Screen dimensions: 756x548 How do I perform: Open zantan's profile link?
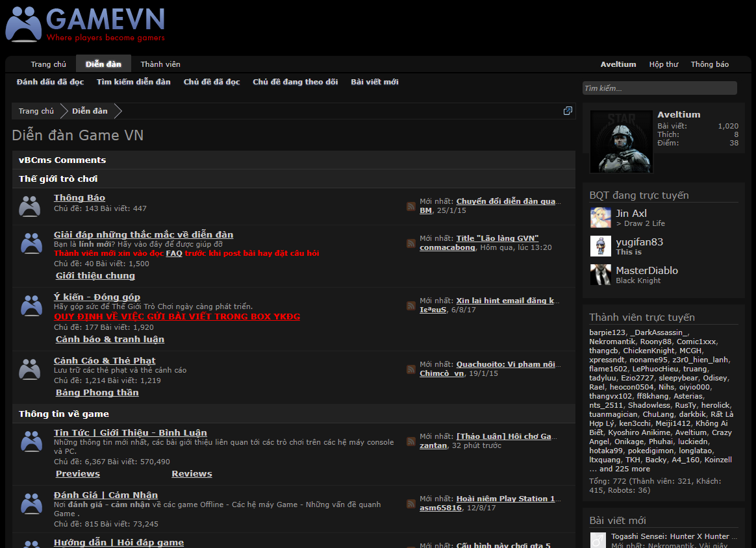tap(433, 445)
